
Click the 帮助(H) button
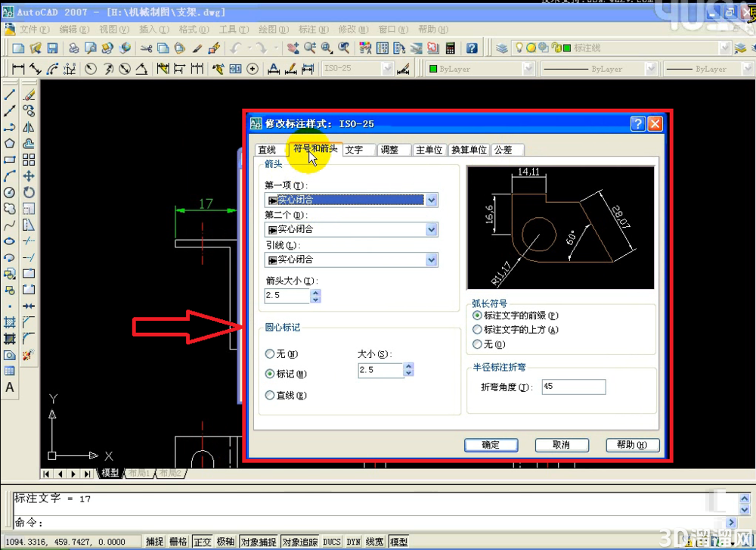click(632, 445)
